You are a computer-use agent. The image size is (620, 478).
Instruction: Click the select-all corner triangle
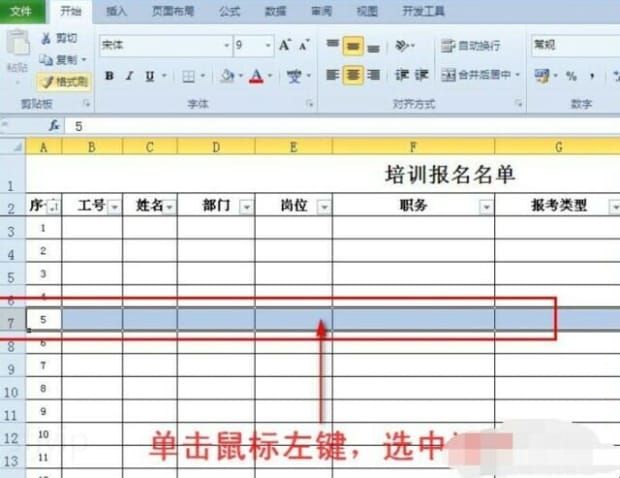[17, 147]
